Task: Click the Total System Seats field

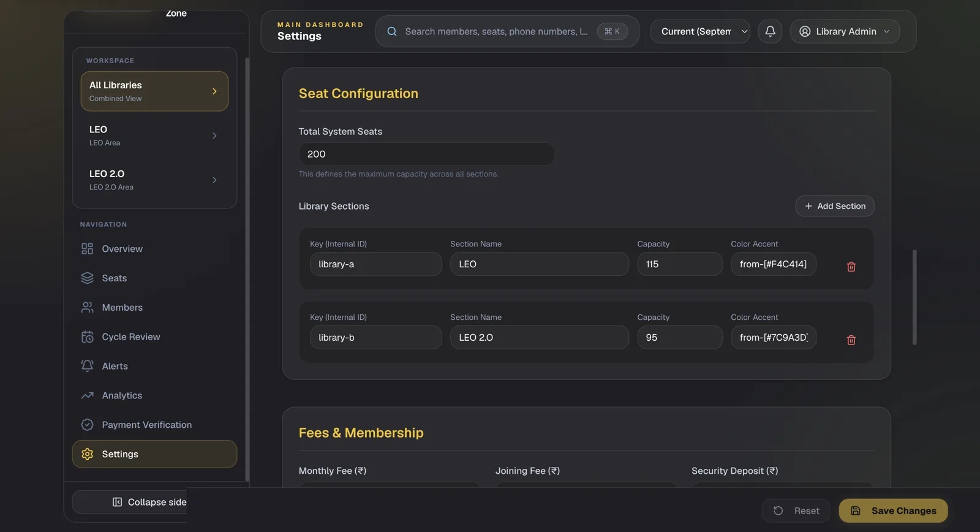Action: pos(426,154)
